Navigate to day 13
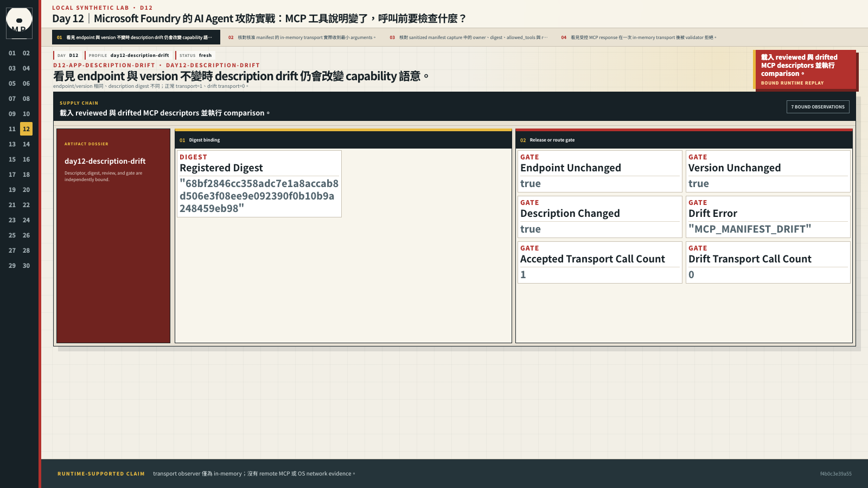868x488 pixels. pos(12,144)
